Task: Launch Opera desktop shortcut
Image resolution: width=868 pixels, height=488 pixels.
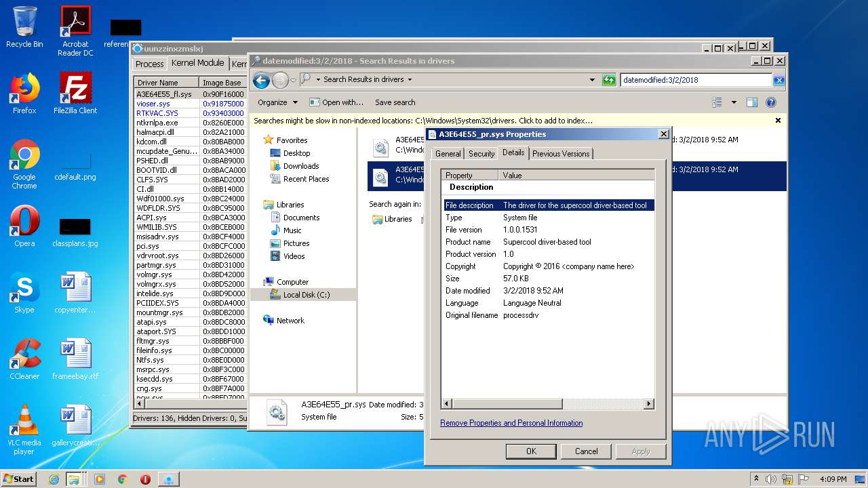Action: pos(24,226)
